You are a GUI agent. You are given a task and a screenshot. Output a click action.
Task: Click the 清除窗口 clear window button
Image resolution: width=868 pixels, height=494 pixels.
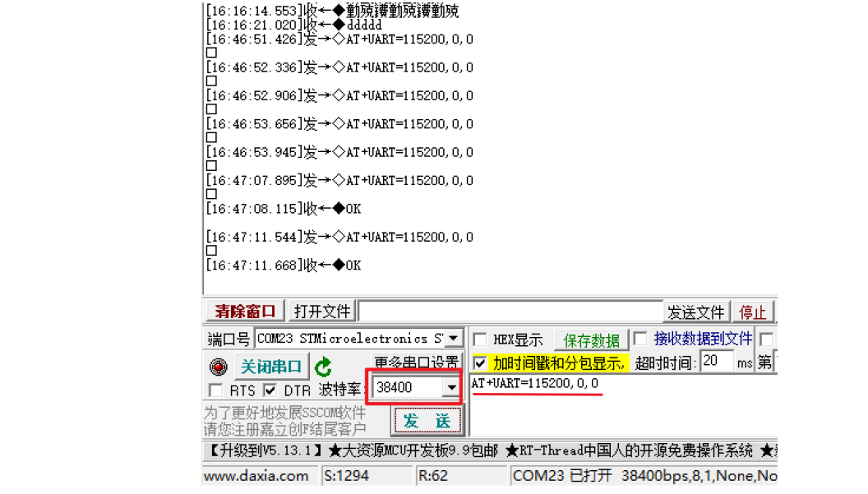tap(244, 311)
